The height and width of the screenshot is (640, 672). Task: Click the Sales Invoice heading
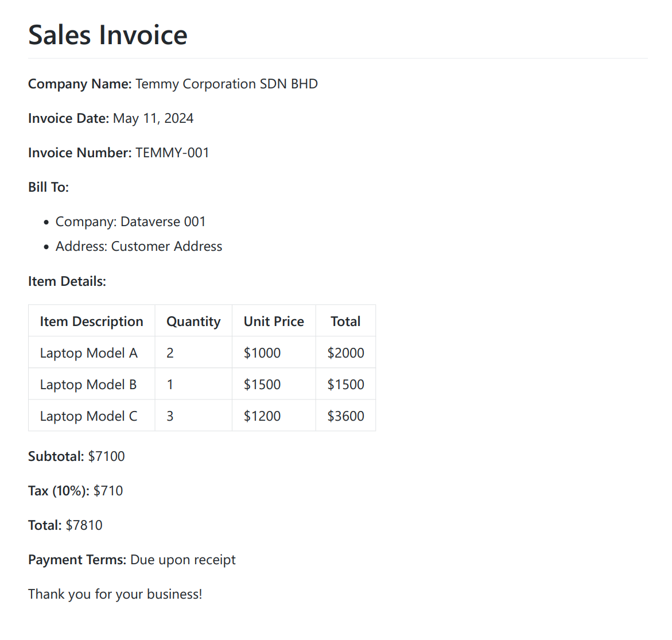pos(107,34)
